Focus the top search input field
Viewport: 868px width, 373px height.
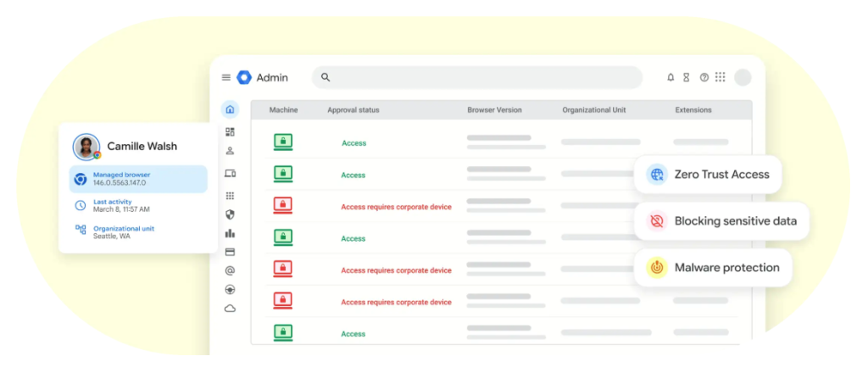(477, 77)
